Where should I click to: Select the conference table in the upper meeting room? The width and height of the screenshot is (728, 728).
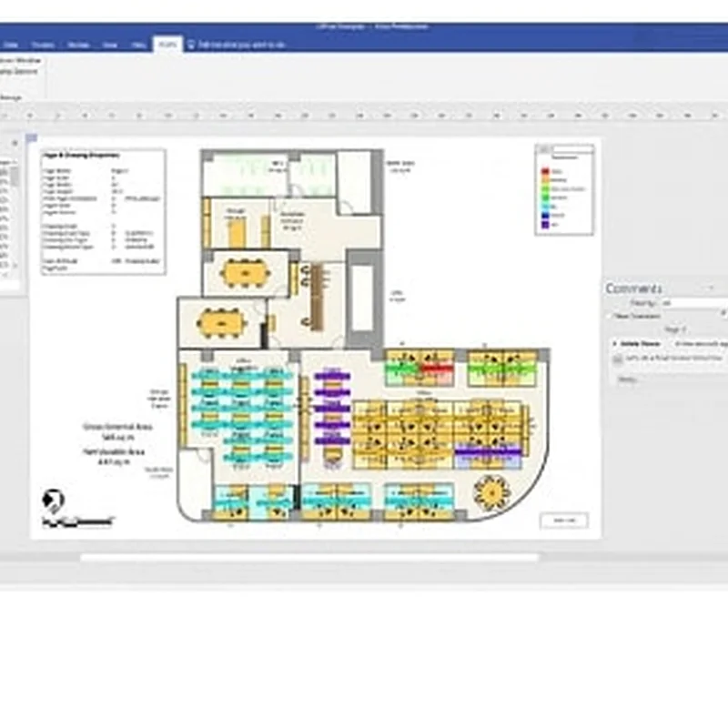pos(242,272)
